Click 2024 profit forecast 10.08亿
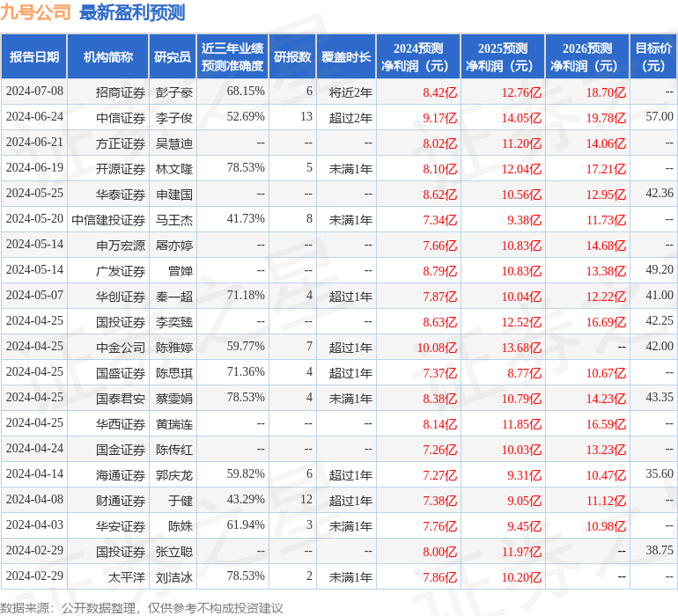 pyautogui.click(x=437, y=347)
